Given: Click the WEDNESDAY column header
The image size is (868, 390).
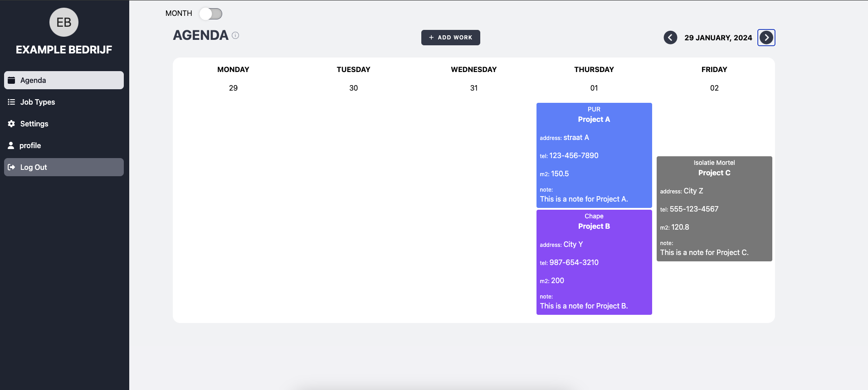Looking at the screenshot, I should (474, 69).
